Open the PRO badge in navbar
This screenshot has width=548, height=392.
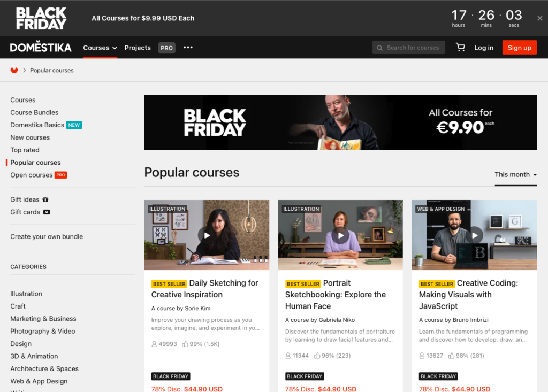[167, 48]
